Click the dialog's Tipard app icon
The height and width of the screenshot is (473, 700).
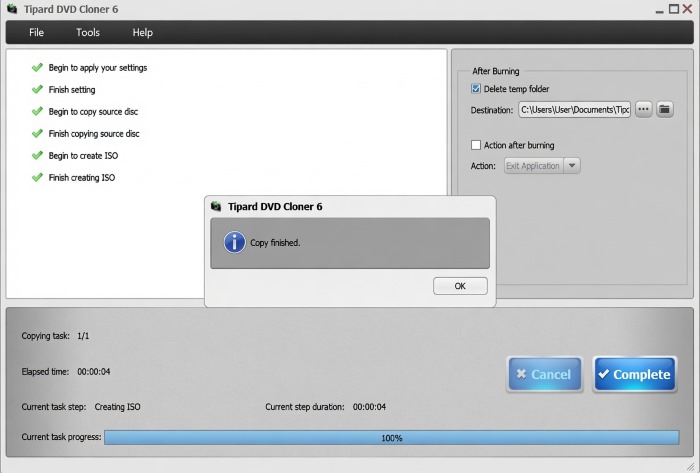(x=216, y=206)
